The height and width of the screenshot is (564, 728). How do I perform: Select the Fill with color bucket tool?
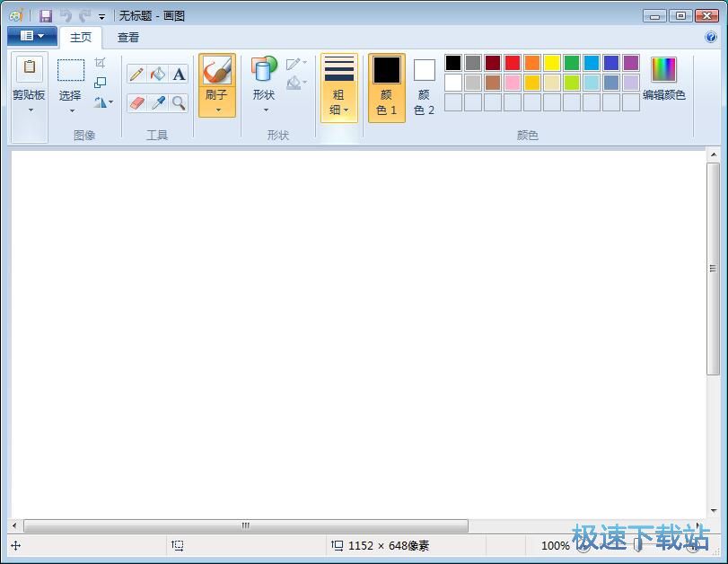click(158, 75)
